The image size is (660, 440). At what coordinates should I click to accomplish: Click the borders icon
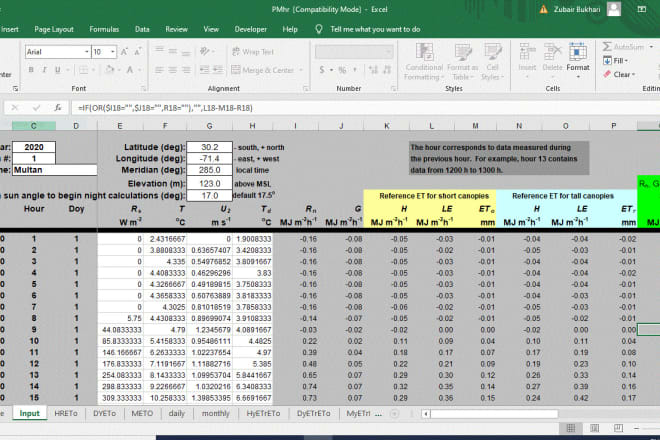pyautogui.click(x=84, y=69)
